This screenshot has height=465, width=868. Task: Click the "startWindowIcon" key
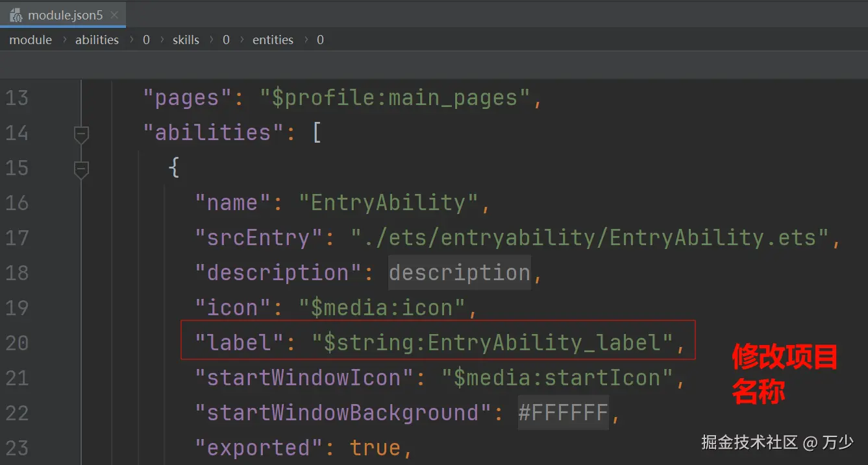tap(304, 377)
